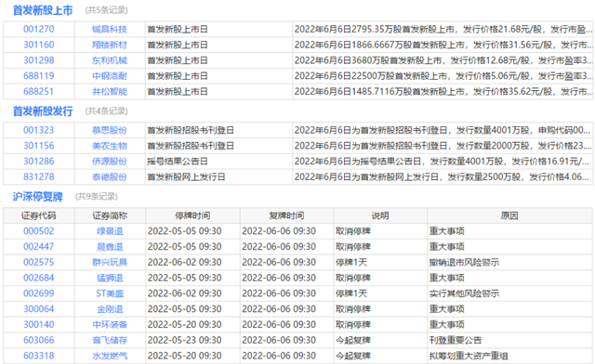595x364 pixels.
Task: Open stock code 002699 link
Action: click(39, 293)
